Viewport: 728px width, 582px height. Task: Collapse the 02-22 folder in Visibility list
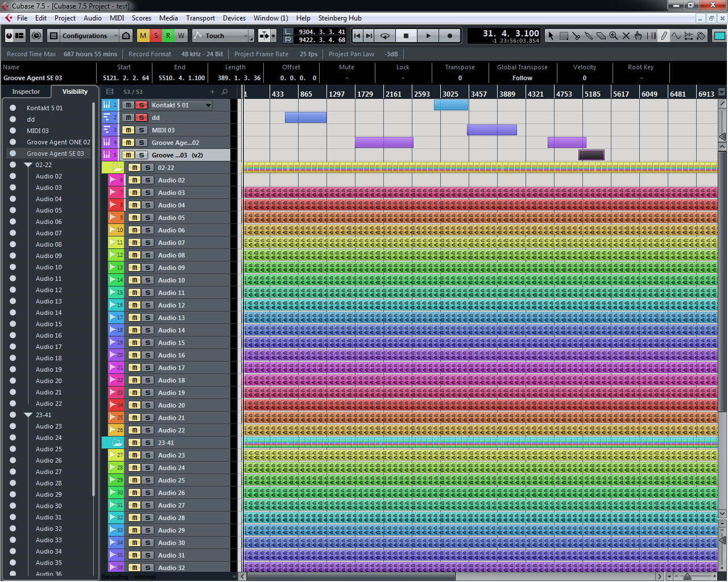click(28, 165)
